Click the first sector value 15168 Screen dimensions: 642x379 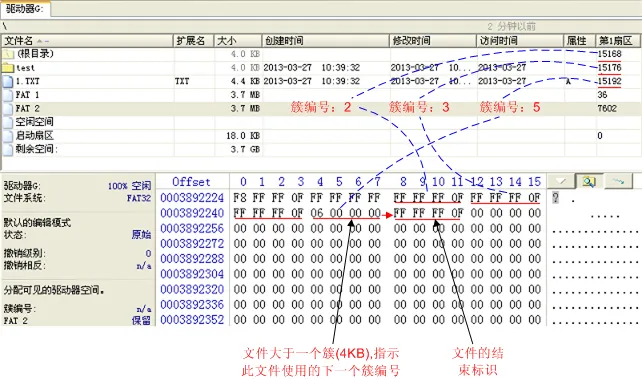[609, 54]
